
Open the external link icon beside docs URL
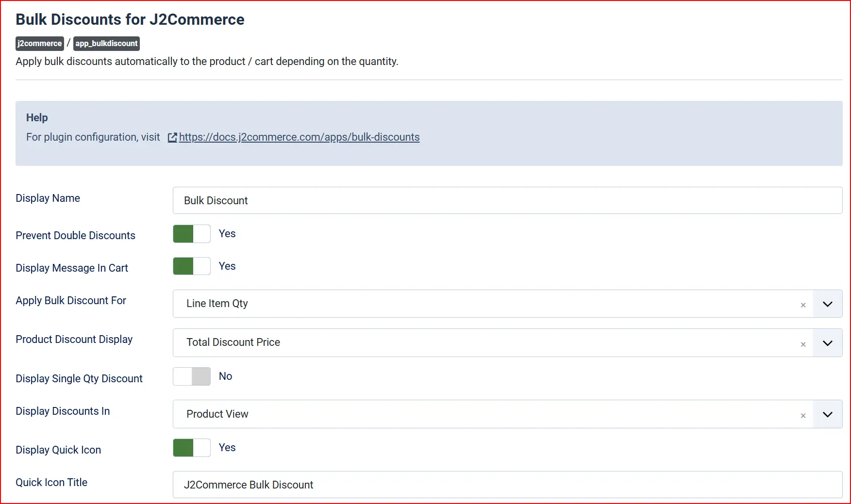172,137
